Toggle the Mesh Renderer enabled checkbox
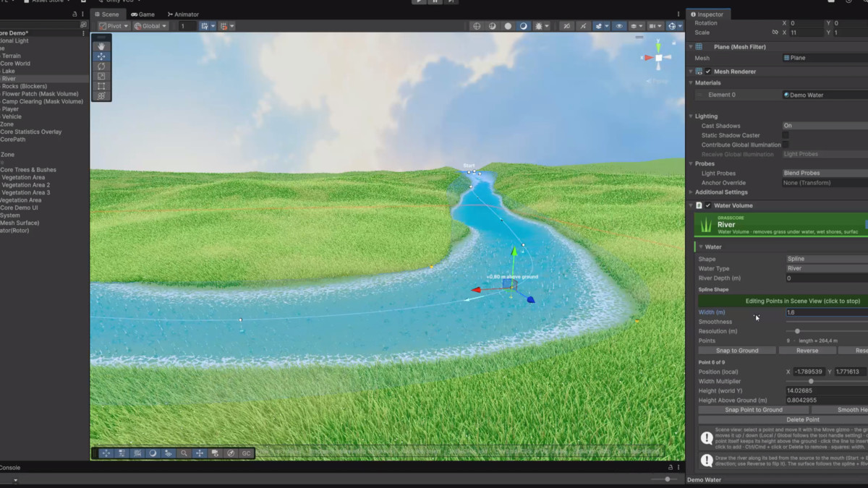This screenshot has width=868, height=488. 708,72
